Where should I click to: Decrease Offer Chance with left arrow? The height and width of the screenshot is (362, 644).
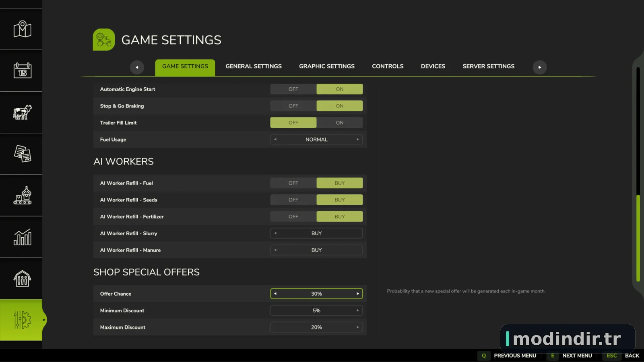point(275,294)
